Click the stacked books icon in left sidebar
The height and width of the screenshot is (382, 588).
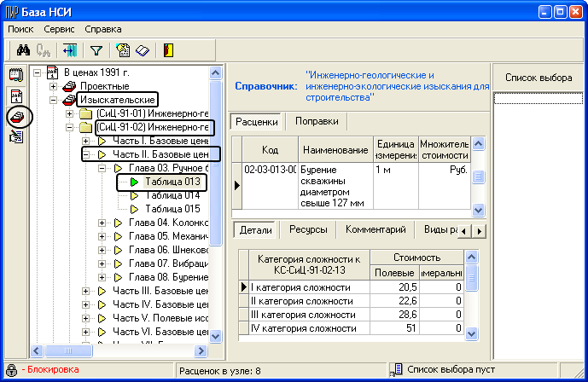16,116
